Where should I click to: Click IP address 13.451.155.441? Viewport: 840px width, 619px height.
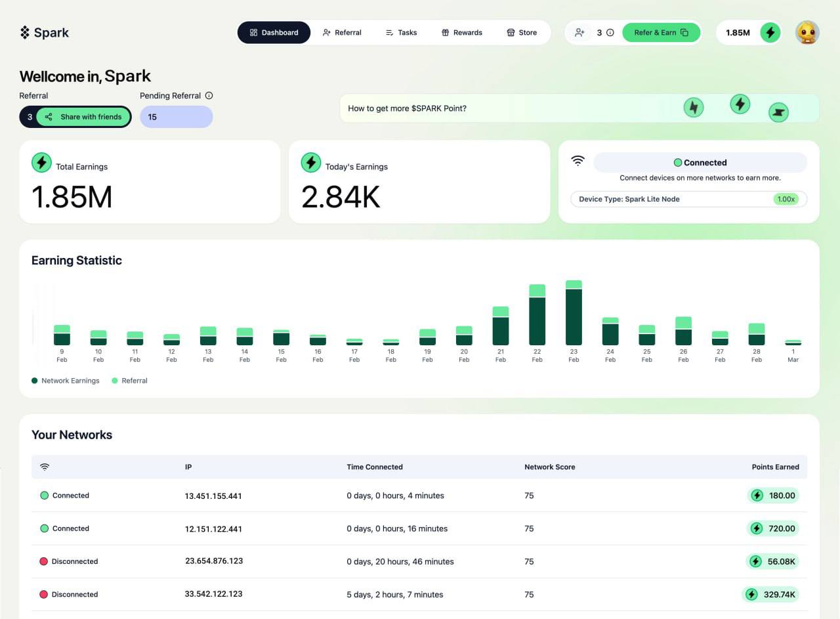213,496
